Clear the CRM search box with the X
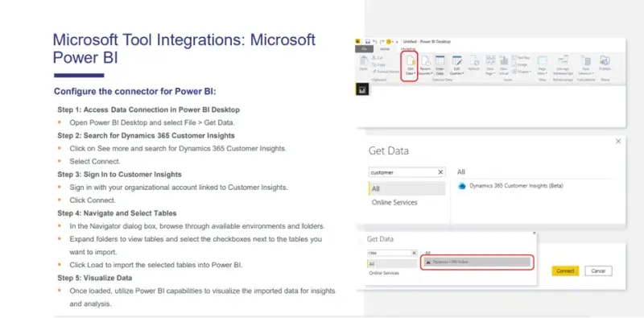The width and height of the screenshot is (644, 318). point(414,253)
